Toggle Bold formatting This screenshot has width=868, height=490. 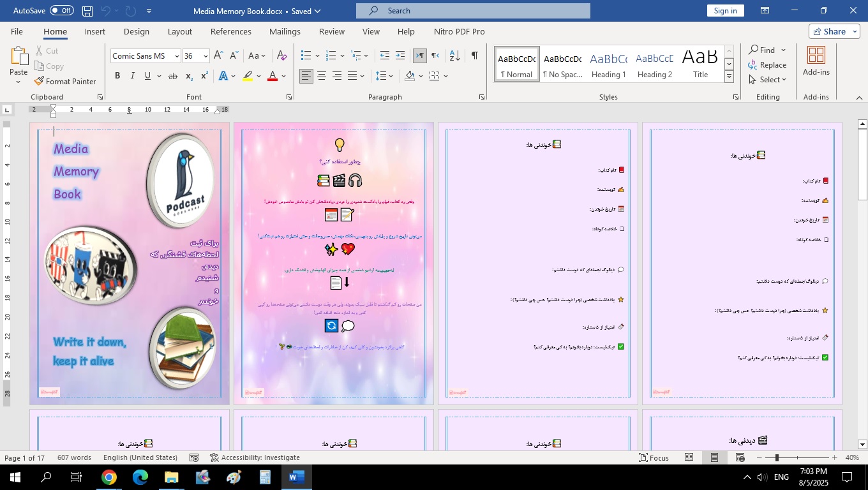117,76
